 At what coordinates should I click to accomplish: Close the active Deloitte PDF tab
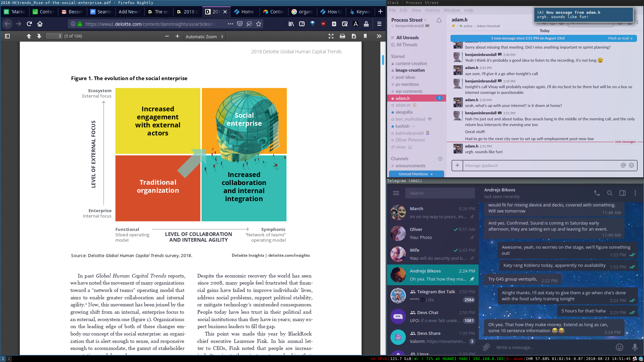(x=225, y=12)
